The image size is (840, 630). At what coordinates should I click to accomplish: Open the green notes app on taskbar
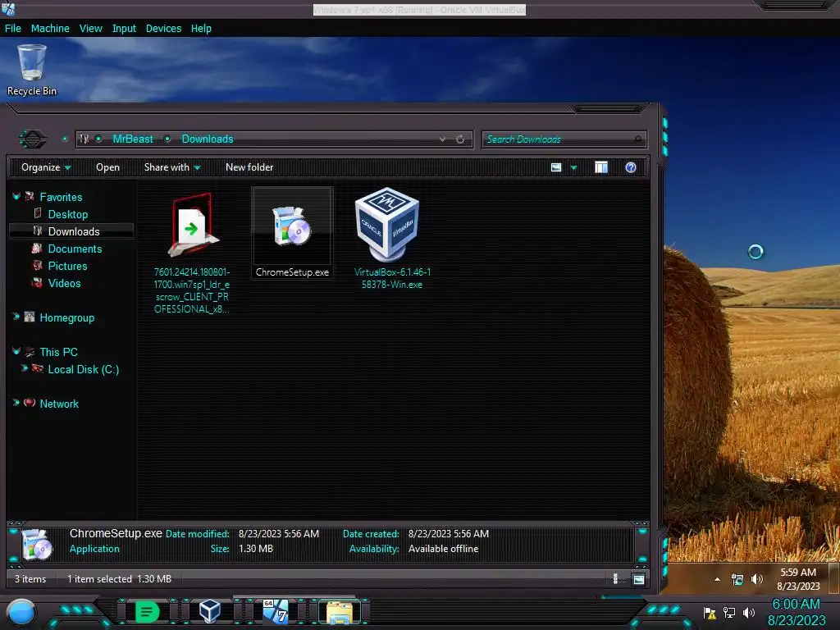[147, 612]
